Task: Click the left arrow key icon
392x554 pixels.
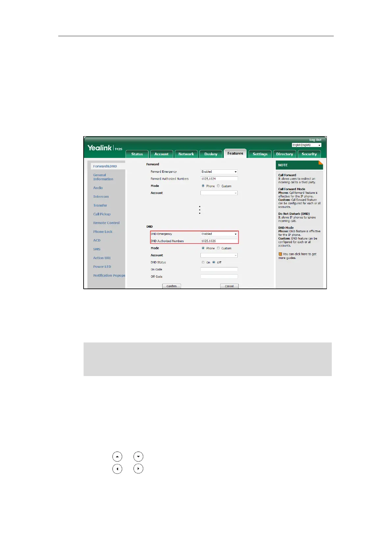Action: [117, 469]
